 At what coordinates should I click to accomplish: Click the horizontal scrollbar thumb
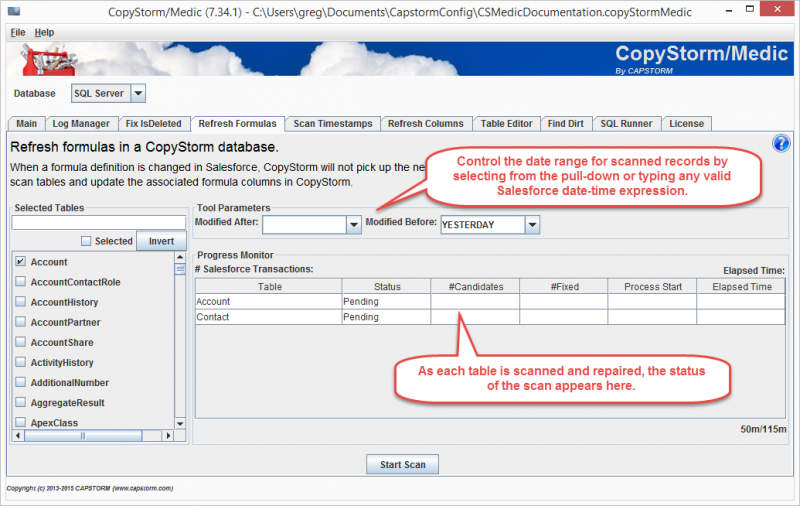click(83, 436)
